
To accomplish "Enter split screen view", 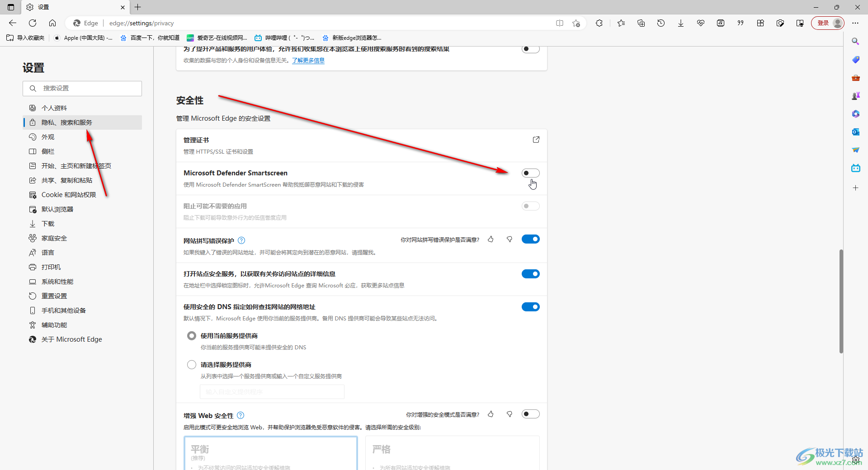I will click(560, 23).
